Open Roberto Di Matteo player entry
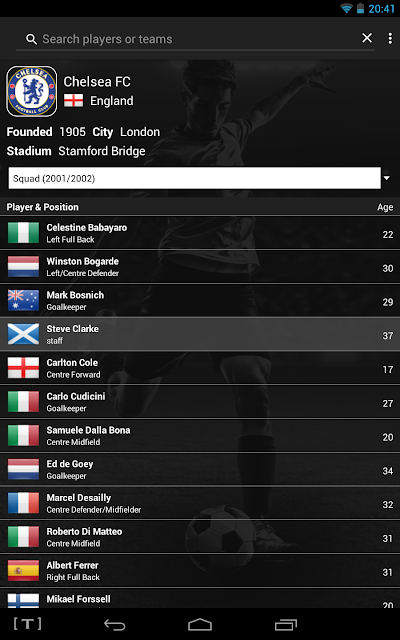The height and width of the screenshot is (640, 400). [x=200, y=537]
